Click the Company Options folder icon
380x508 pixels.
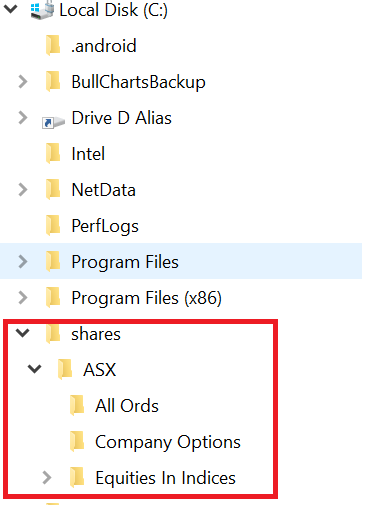point(77,441)
